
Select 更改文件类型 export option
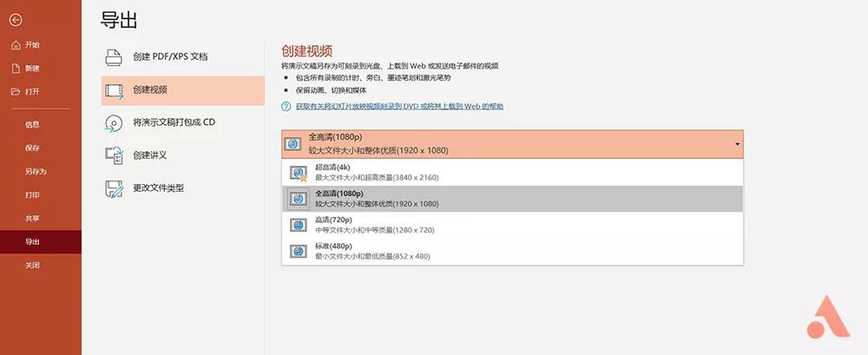click(182, 188)
